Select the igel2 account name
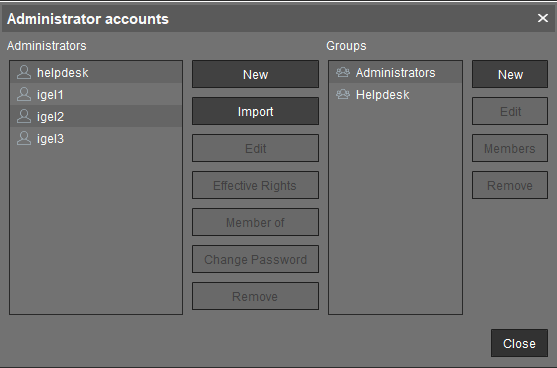 coord(50,117)
